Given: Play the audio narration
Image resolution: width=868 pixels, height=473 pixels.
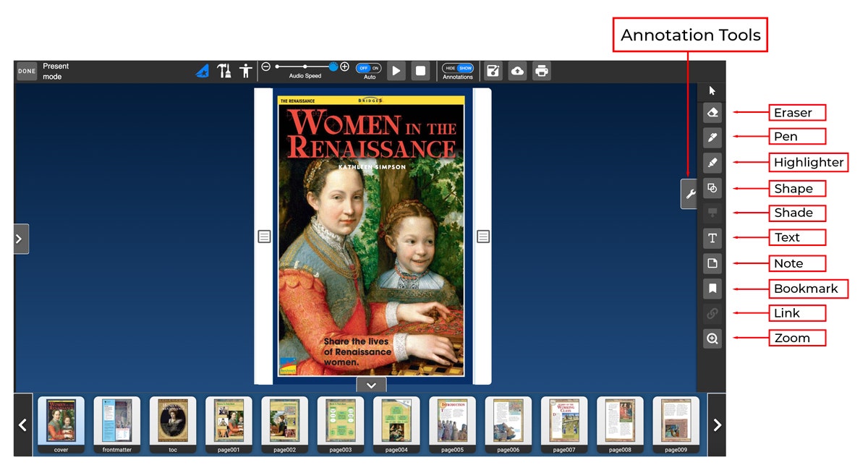Looking at the screenshot, I should 396,71.
